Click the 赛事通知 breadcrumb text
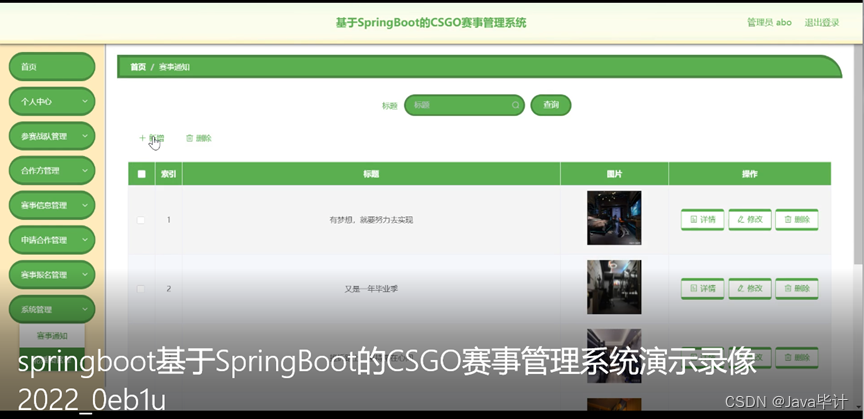Viewport: 864px width, 419px height. pos(174,67)
